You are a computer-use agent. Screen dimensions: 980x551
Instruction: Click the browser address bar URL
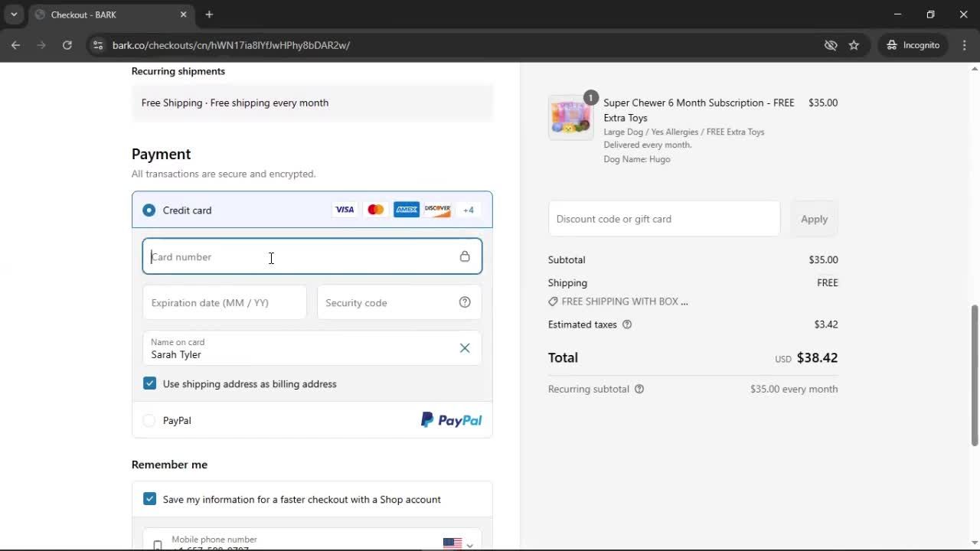(x=231, y=45)
